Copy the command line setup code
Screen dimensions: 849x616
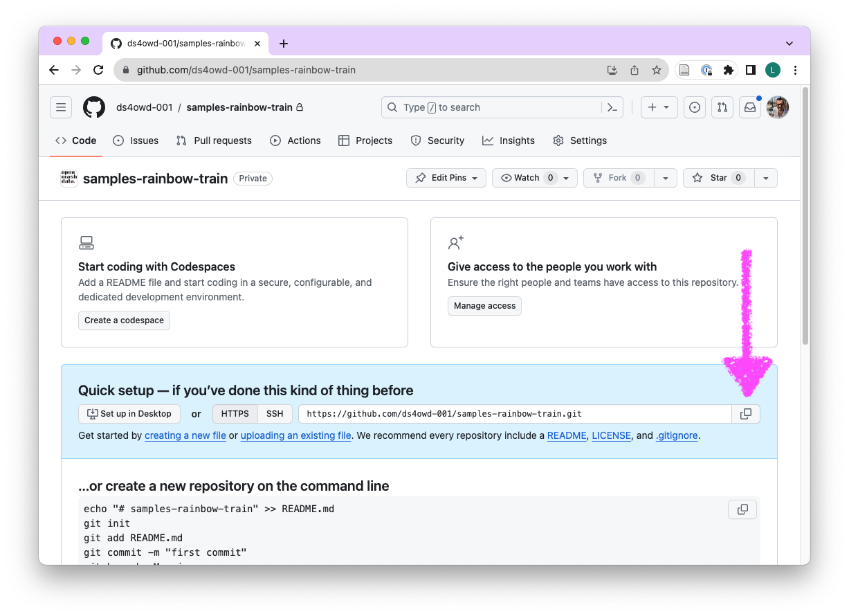coord(742,509)
